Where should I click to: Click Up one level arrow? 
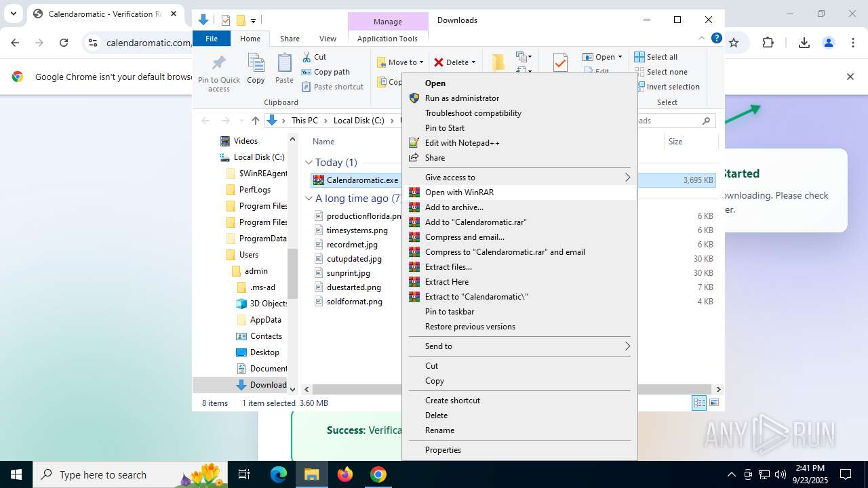point(255,121)
